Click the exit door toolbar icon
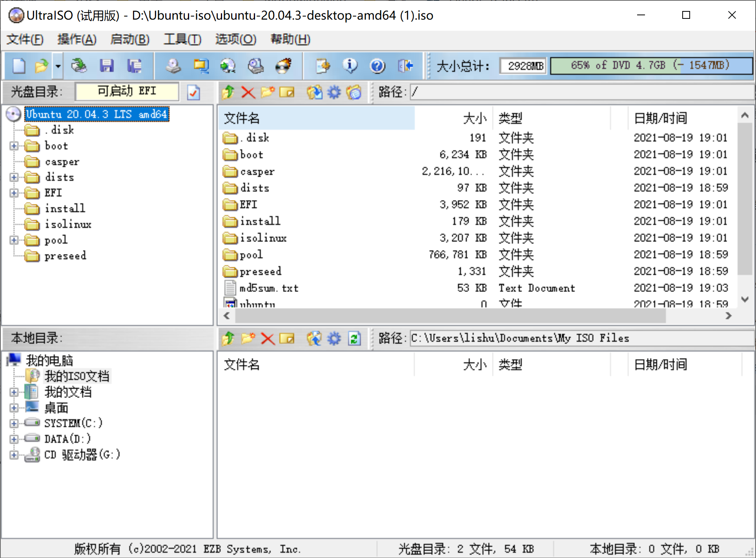Image resolution: width=756 pixels, height=558 pixels. click(x=405, y=66)
